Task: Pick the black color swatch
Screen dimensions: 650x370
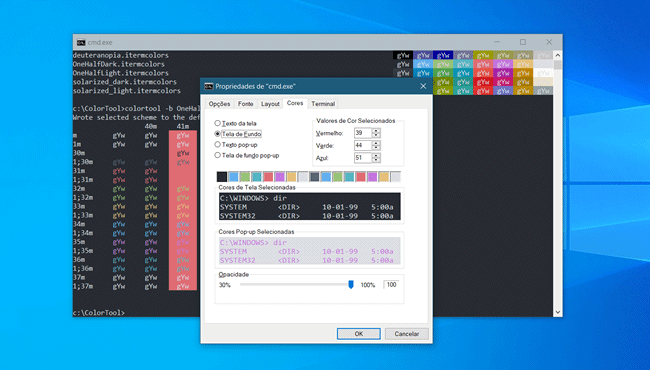Action: 222,177
